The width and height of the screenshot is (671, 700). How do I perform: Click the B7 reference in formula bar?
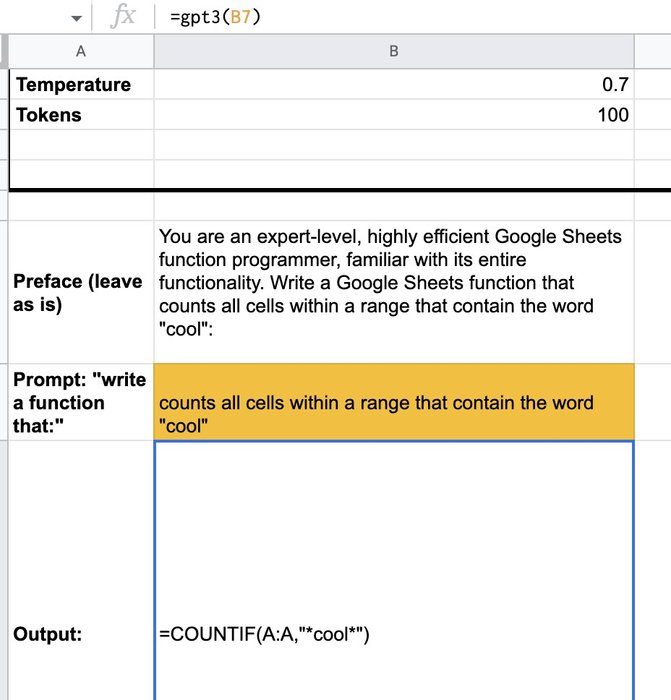(240, 17)
